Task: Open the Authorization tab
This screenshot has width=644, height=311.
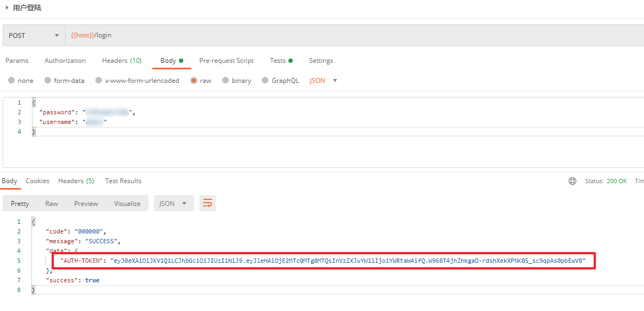Action: pos(65,61)
